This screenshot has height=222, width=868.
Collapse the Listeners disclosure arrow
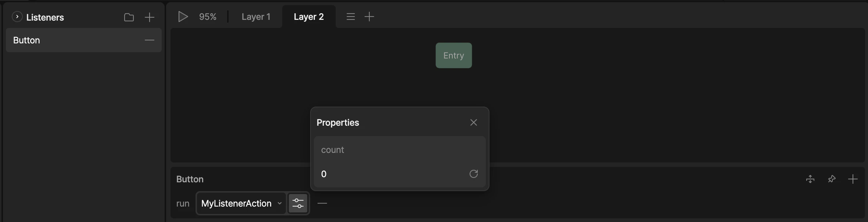pyautogui.click(x=17, y=17)
